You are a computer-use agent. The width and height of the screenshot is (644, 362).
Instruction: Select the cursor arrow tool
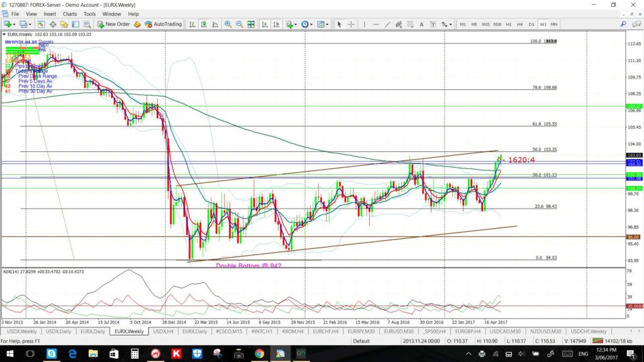click(x=339, y=25)
